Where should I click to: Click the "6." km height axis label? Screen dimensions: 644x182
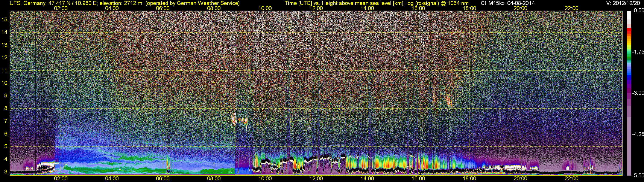pos(6,134)
